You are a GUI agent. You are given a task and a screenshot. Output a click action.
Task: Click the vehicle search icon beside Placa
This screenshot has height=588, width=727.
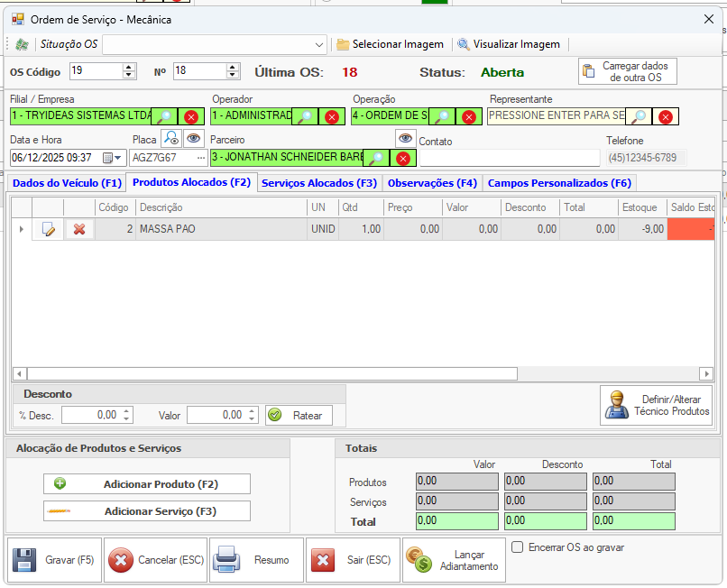click(x=170, y=138)
